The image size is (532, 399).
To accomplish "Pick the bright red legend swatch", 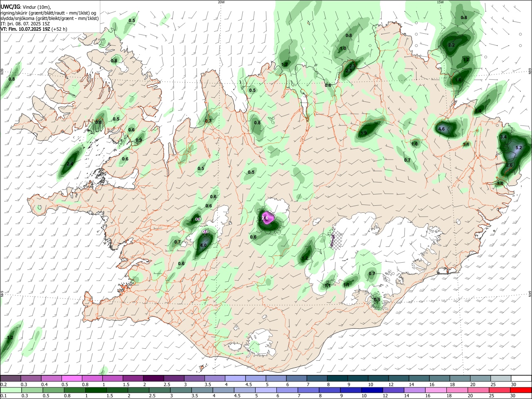I will (x=521, y=390).
